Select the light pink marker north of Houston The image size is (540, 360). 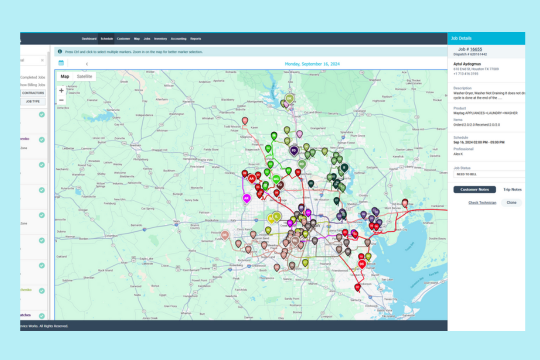(x=300, y=134)
